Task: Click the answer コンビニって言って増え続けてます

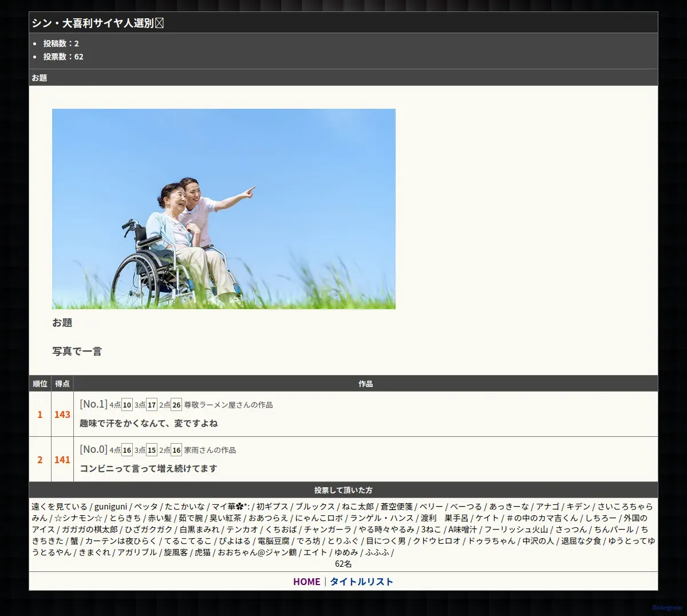Action: click(149, 468)
